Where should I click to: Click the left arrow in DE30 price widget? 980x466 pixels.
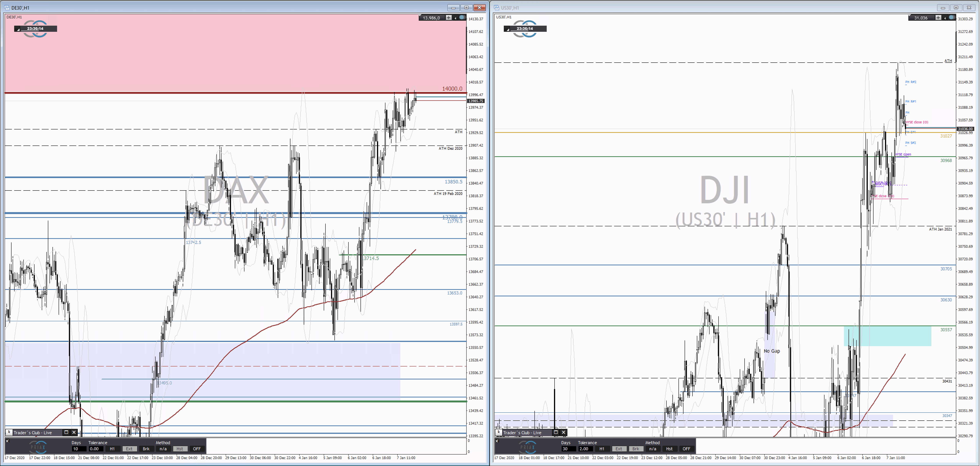455,18
